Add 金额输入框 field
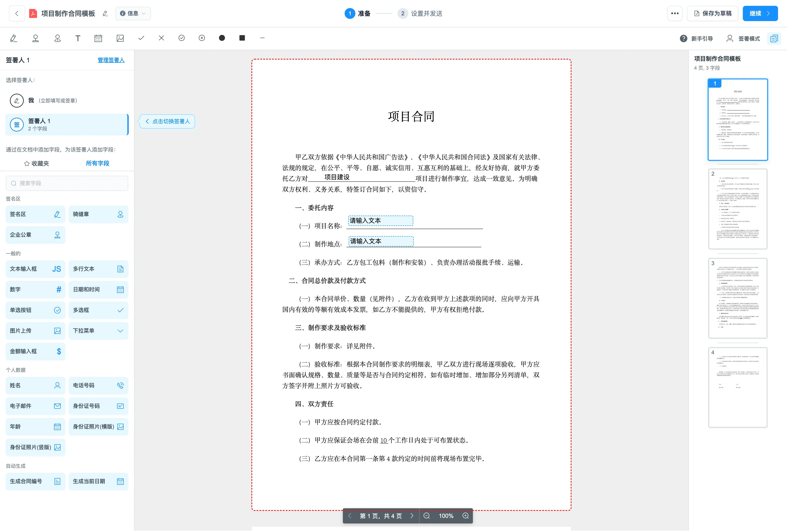 point(36,352)
